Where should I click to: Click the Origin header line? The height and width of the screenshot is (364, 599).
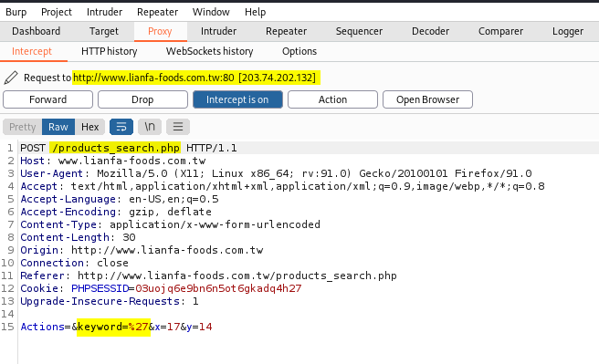click(142, 250)
